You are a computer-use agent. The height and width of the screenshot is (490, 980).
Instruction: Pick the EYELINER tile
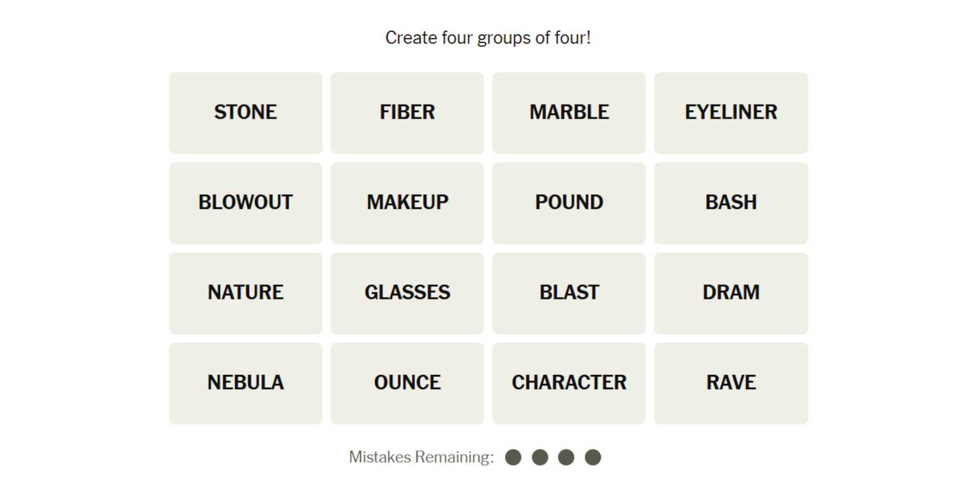pyautogui.click(x=731, y=113)
